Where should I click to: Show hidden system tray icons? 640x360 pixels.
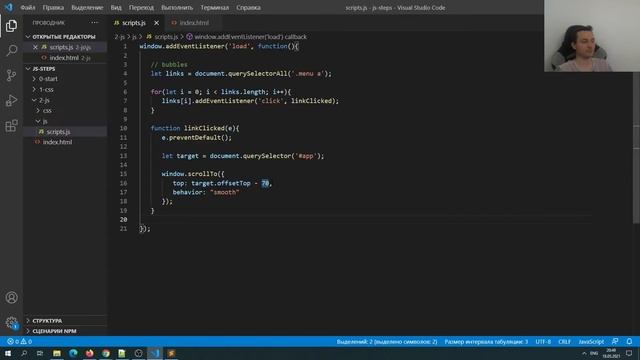(584, 353)
